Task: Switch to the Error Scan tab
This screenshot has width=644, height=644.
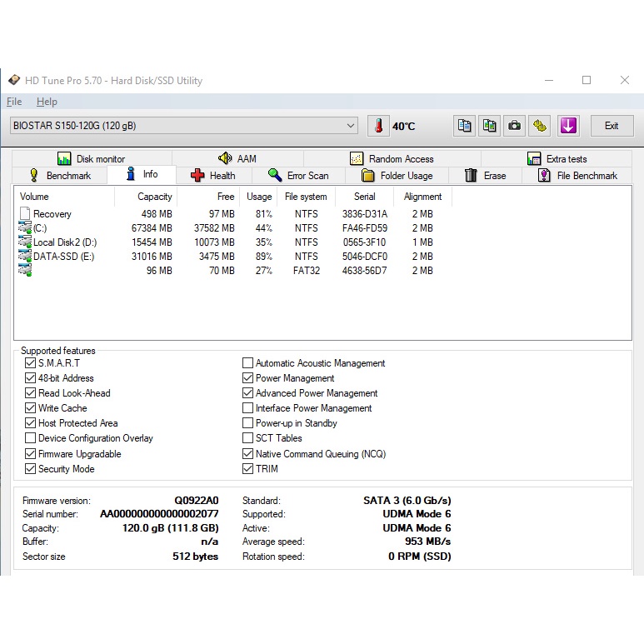Action: [297, 176]
